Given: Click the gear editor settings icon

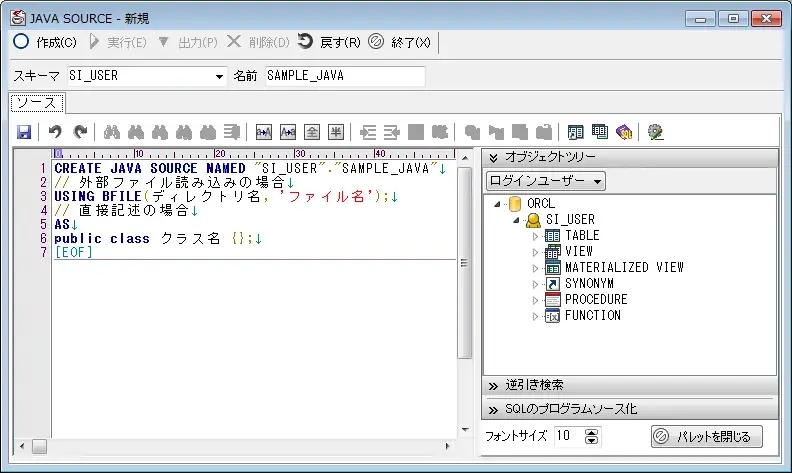Looking at the screenshot, I should pos(655,132).
